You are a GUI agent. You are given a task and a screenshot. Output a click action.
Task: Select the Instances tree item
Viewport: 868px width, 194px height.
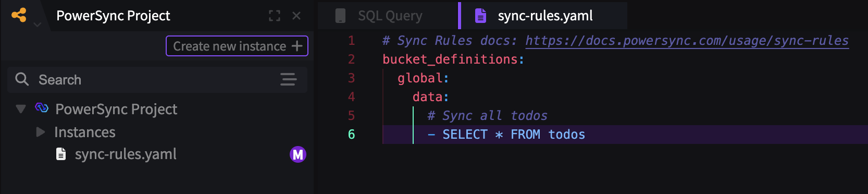pos(85,132)
